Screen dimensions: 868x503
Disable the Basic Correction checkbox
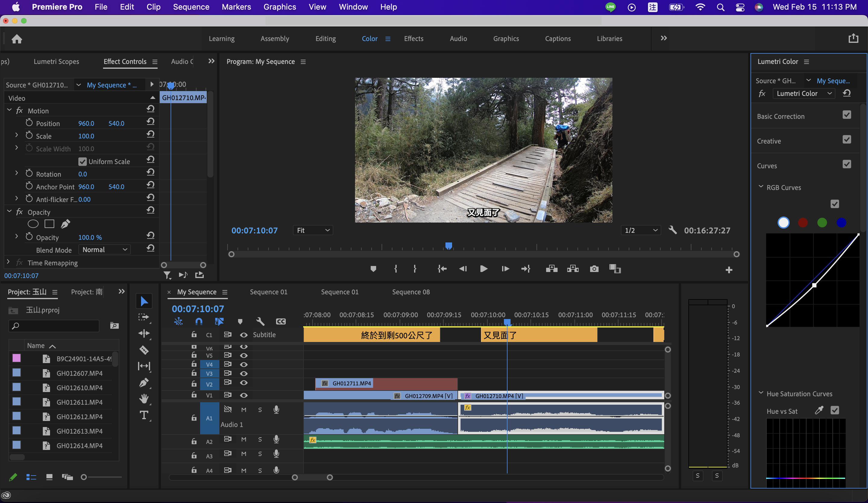coord(847,115)
